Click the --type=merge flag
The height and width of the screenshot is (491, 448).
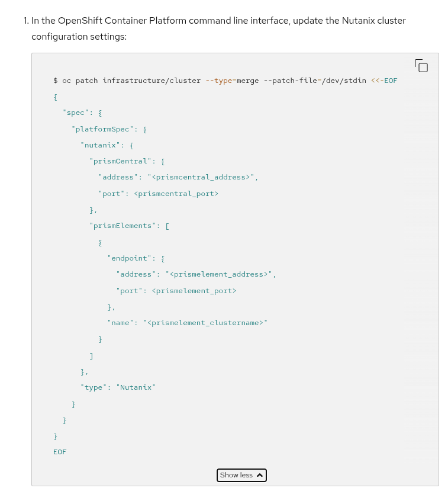click(x=232, y=81)
